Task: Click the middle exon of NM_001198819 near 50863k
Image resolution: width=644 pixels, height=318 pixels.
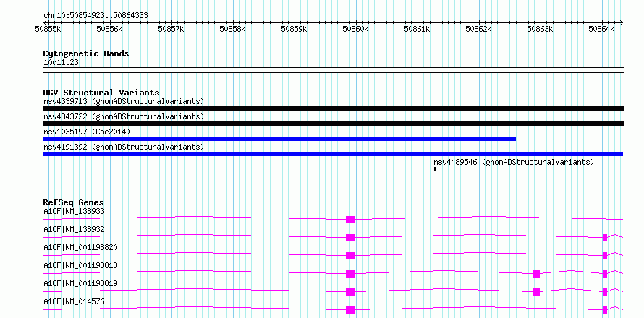Action: 536,292
